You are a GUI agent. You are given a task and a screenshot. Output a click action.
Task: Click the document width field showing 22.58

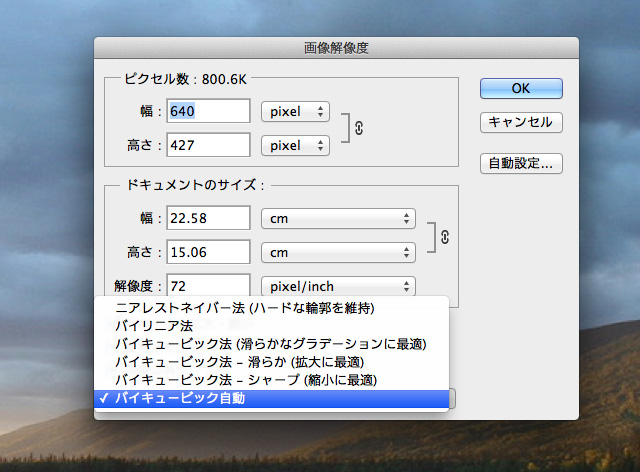pos(209,217)
